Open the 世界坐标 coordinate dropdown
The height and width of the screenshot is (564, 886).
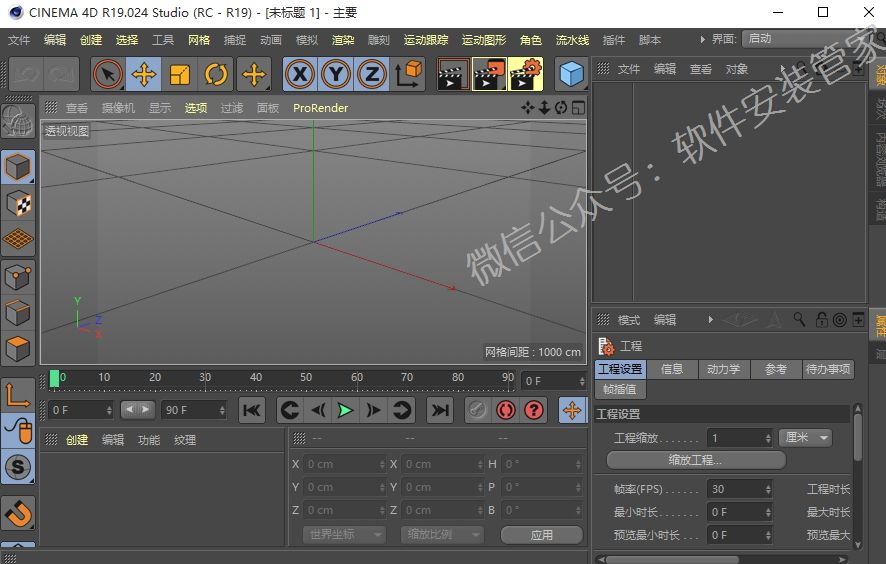pyautogui.click(x=343, y=535)
